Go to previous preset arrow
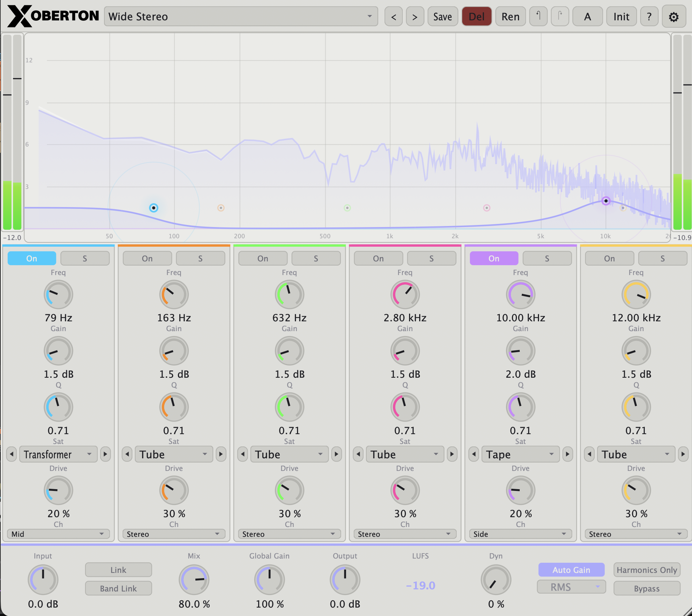Image resolution: width=692 pixels, height=616 pixels. pos(394,16)
